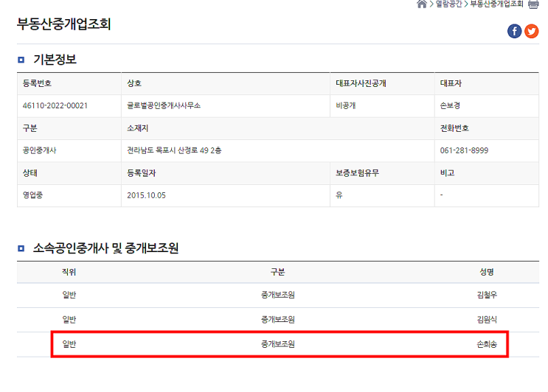Click the 상태 header cell
Viewport: 548px width, 392px height.
pos(69,172)
